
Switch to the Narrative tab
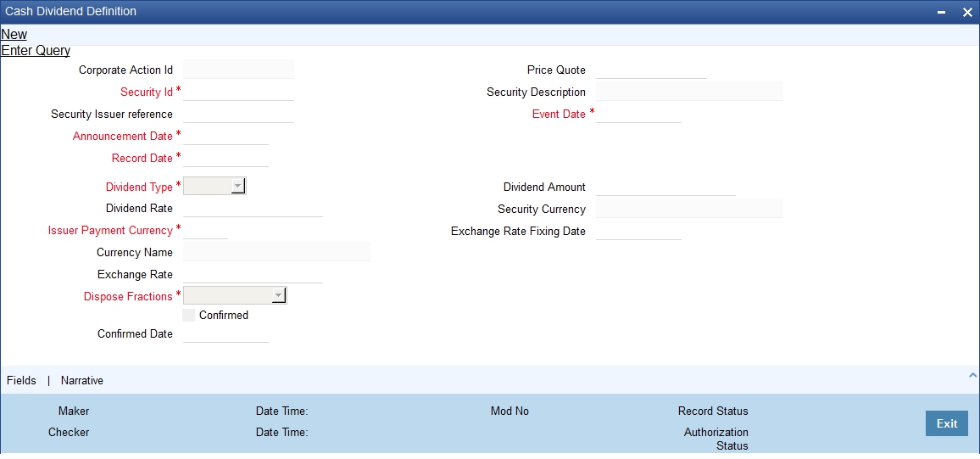pos(82,380)
